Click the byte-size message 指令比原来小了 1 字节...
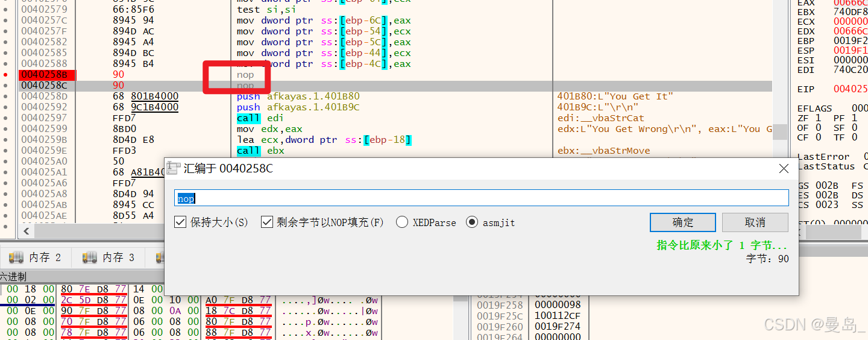The image size is (868, 340). pos(722,246)
